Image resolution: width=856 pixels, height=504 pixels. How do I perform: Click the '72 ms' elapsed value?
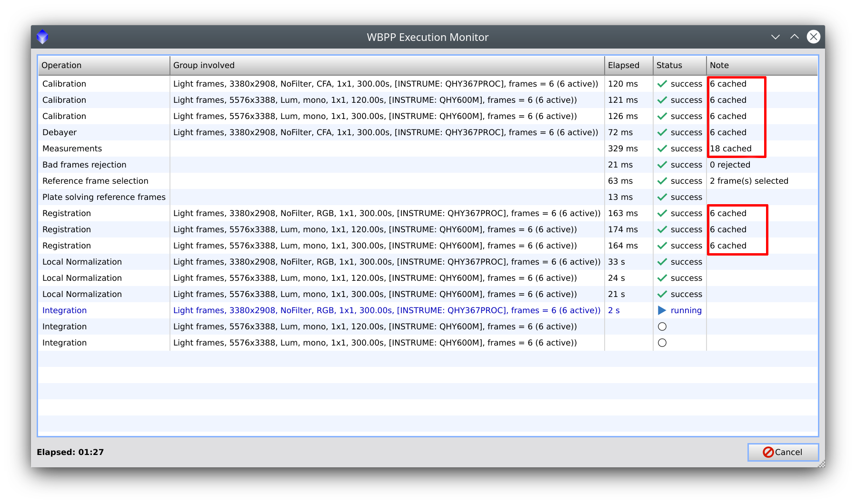coord(620,132)
